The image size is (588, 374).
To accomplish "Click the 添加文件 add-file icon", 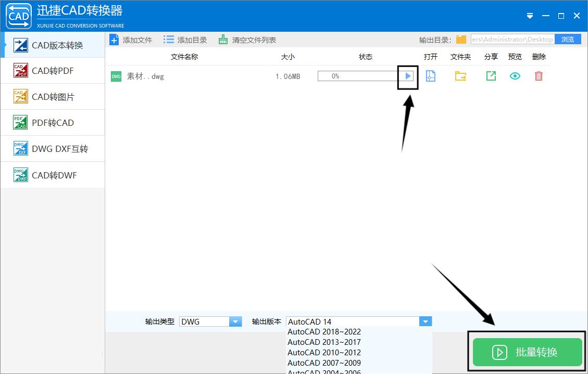I will point(114,39).
